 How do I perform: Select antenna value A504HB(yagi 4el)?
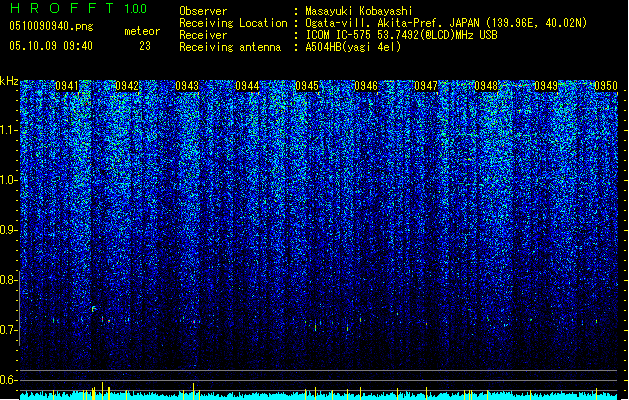click(353, 47)
